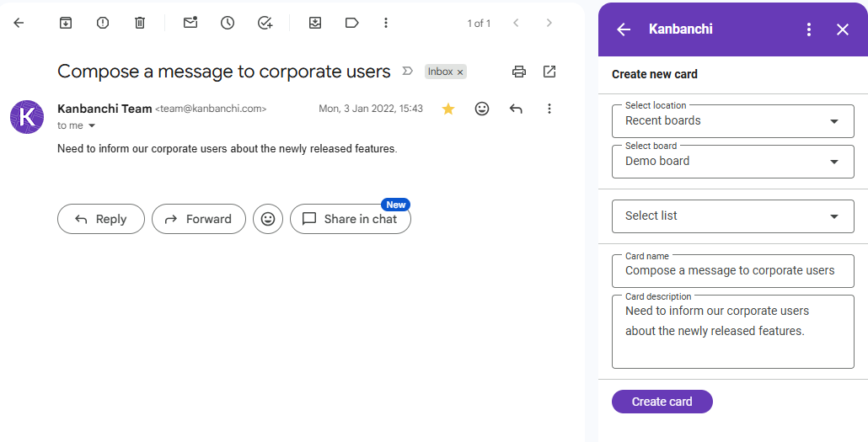Image resolution: width=868 pixels, height=442 pixels.
Task: Toggle the importance marker beside the subject
Action: point(407,72)
